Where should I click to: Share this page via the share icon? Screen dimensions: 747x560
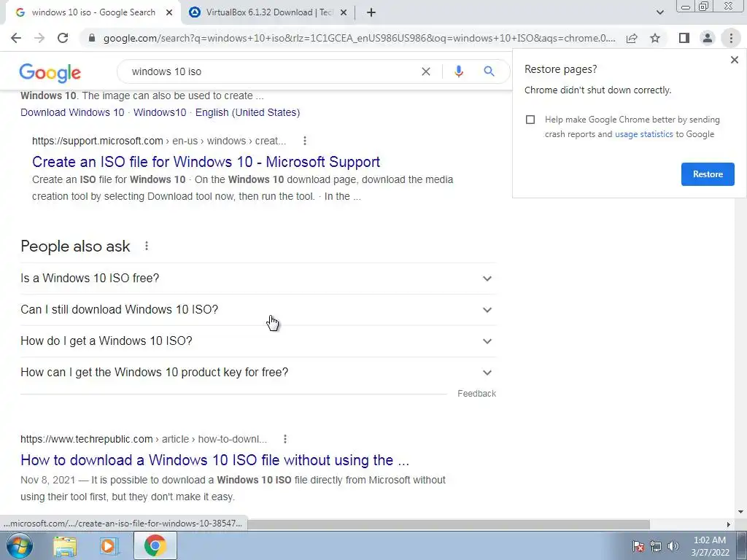point(632,38)
